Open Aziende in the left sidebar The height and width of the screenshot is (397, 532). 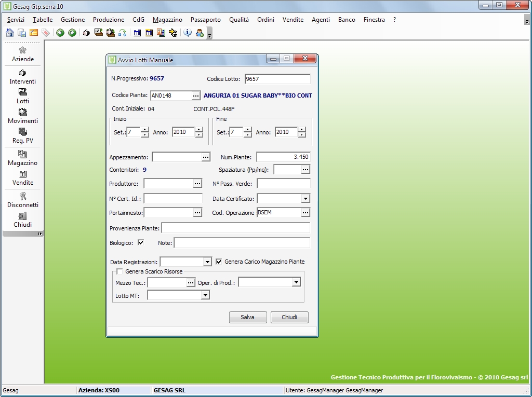23,54
